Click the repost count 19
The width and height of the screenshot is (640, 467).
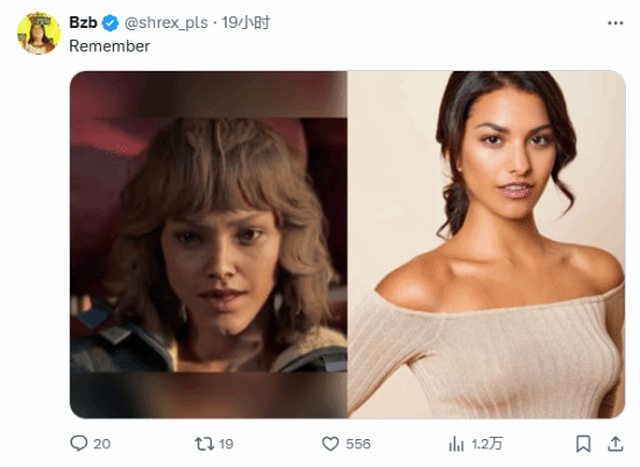(226, 443)
